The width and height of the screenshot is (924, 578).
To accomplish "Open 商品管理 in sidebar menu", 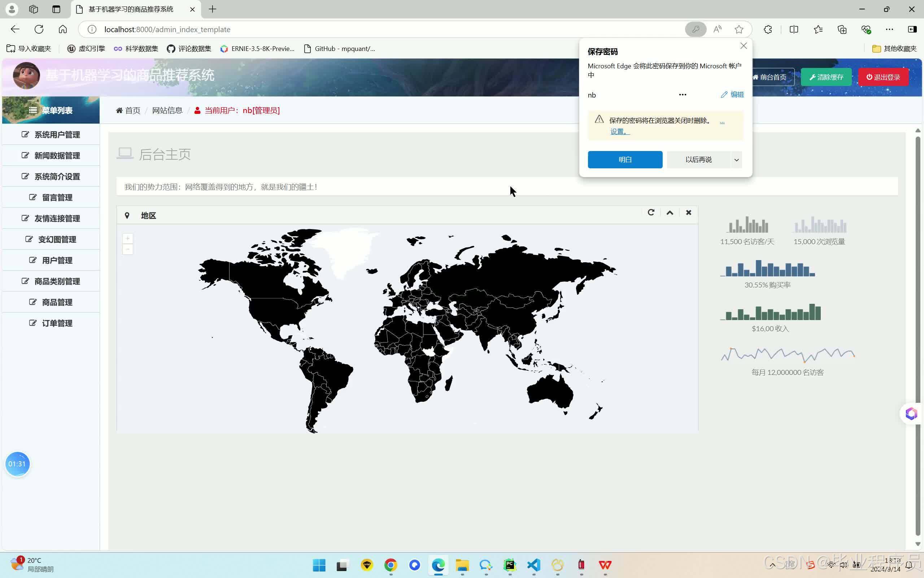I will click(x=51, y=302).
